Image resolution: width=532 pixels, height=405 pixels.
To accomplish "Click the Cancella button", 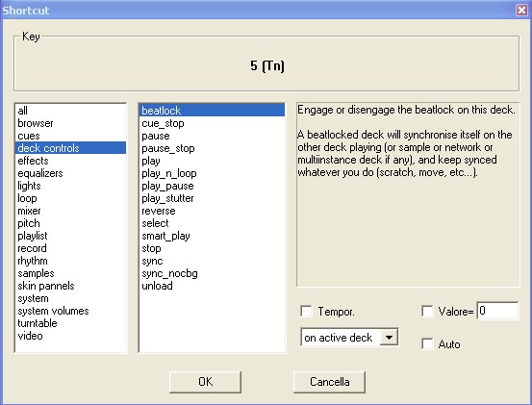I will 329,382.
